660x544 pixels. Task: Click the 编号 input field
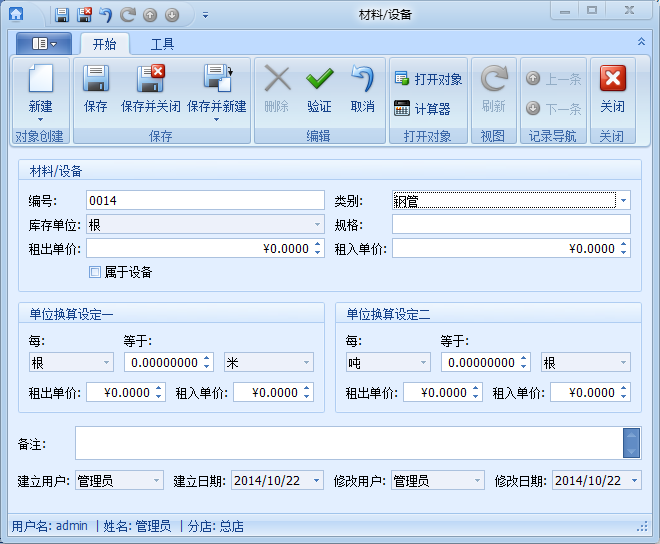pos(205,200)
